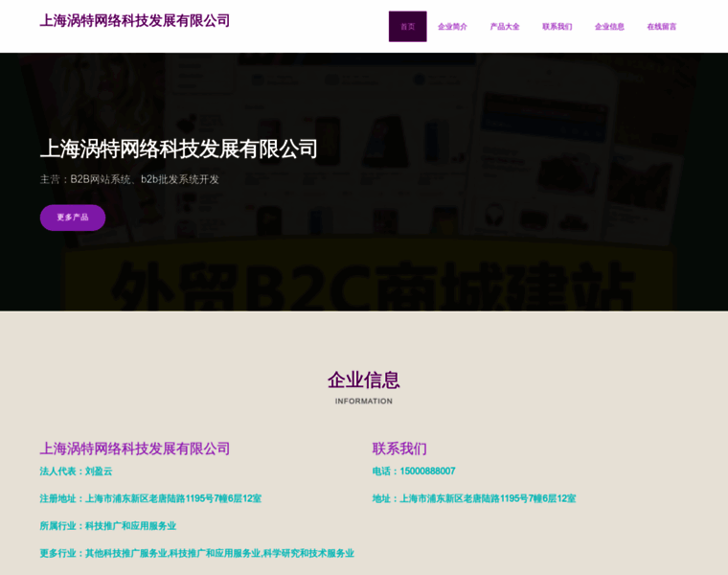728x575 pixels.
Task: Select the 注册地址 address line
Action: point(150,498)
